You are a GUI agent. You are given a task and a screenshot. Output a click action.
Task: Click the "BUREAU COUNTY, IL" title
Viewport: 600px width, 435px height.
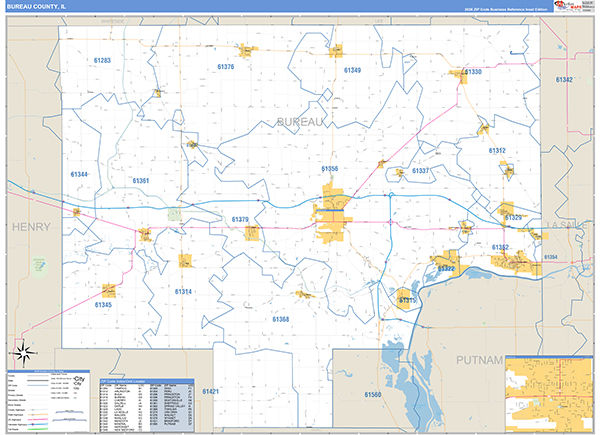point(36,7)
